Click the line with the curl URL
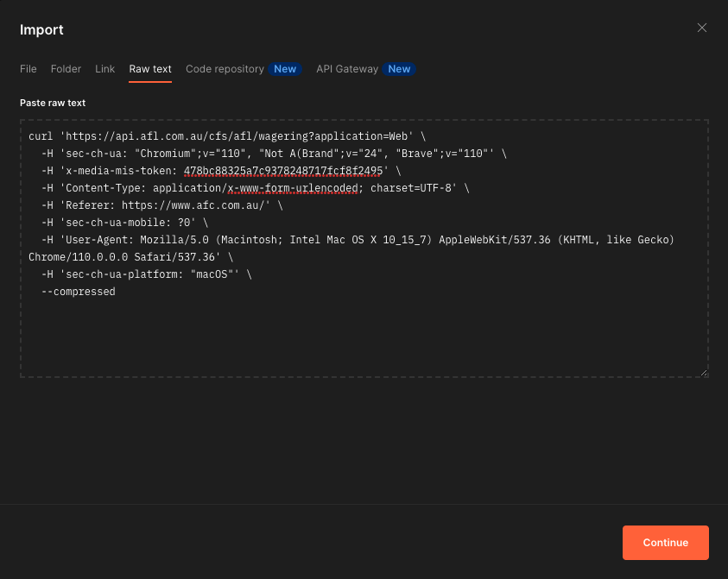 point(227,136)
